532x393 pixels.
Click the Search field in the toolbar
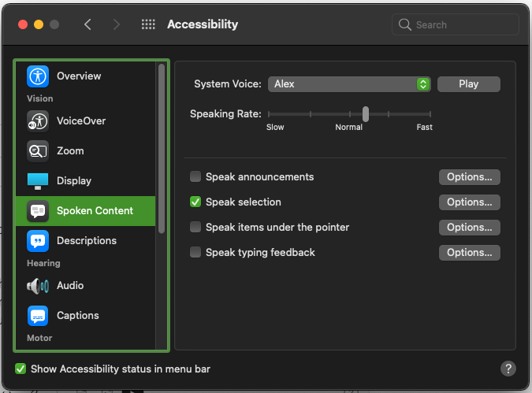pos(456,24)
